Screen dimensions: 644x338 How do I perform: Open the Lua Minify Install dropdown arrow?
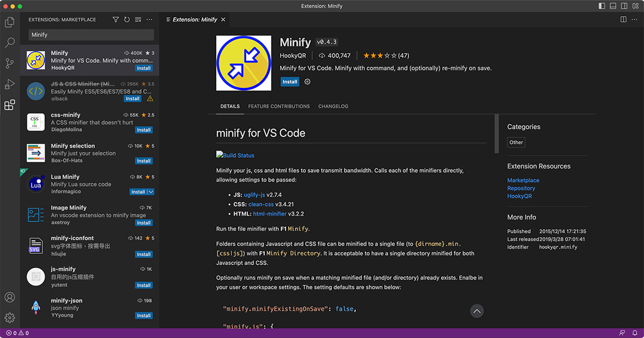[151, 192]
